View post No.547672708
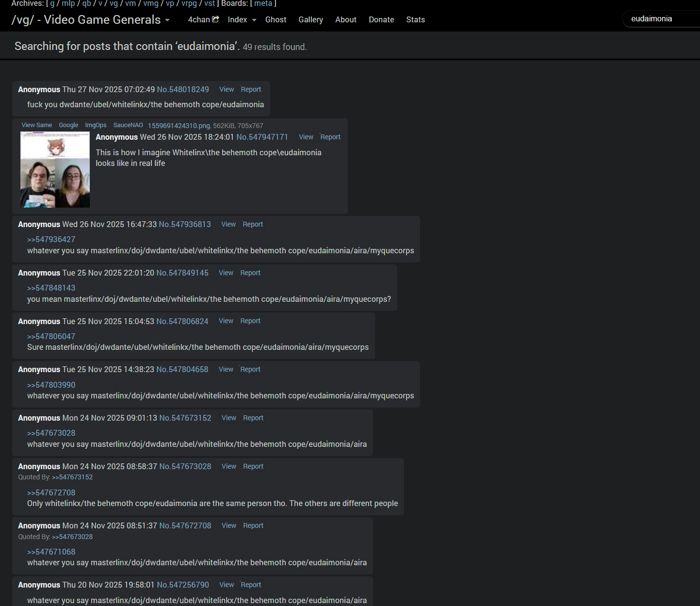700x606 pixels. tap(229, 526)
